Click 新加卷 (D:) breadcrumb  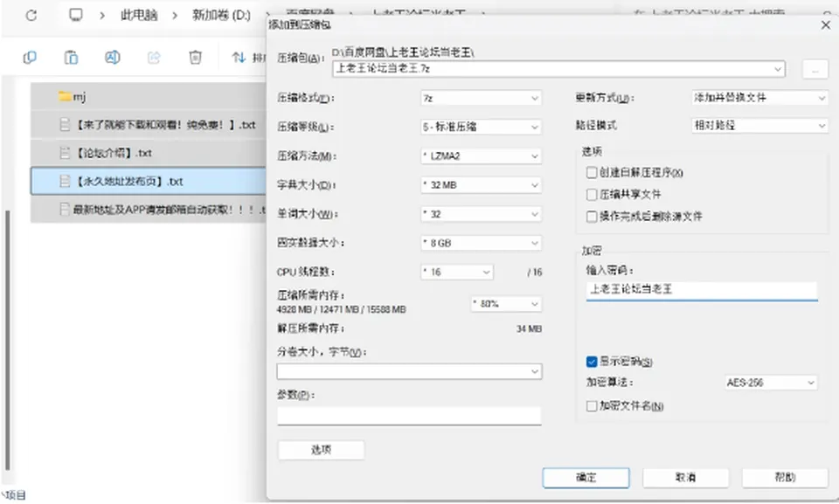[x=221, y=15]
